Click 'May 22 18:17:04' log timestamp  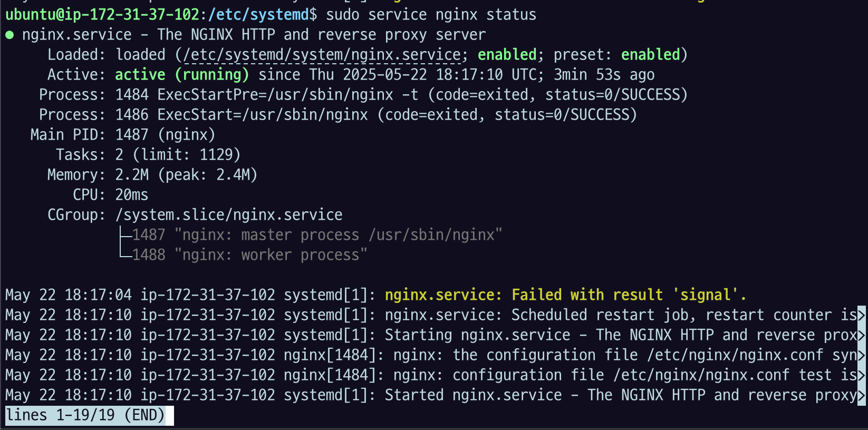coord(69,295)
